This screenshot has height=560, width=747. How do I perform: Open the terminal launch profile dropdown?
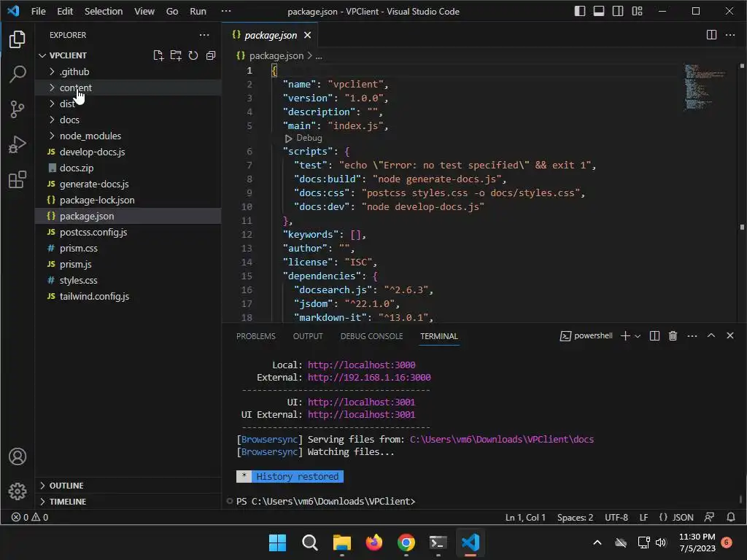point(638,335)
